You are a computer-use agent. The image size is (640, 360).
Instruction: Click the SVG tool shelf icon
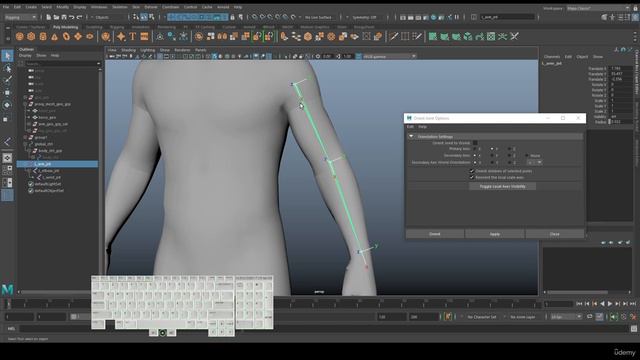point(144,37)
